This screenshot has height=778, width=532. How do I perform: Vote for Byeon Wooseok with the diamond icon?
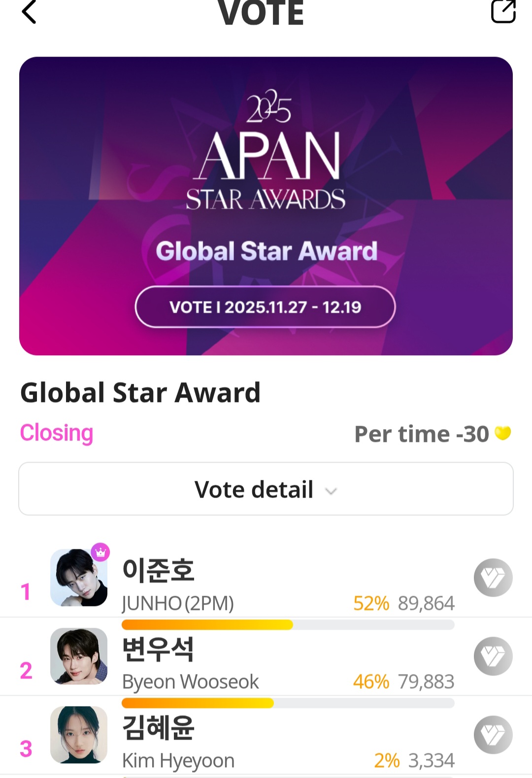coord(493,656)
